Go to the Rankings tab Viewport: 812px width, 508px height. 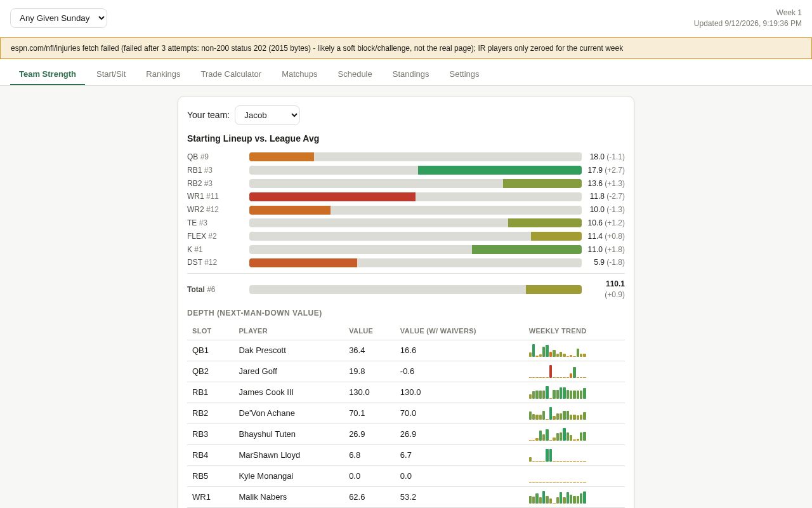pyautogui.click(x=163, y=74)
